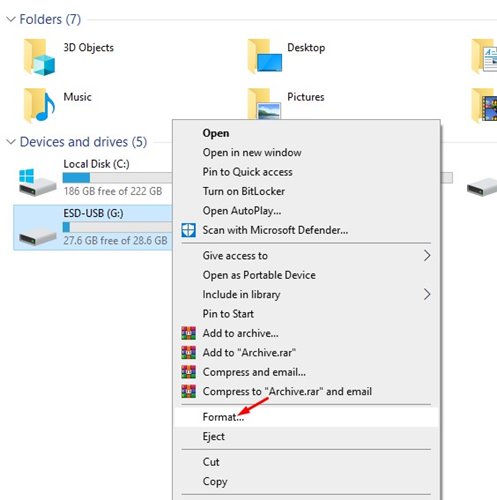Click the ESD-USB (G:) storage usage bar

117,227
